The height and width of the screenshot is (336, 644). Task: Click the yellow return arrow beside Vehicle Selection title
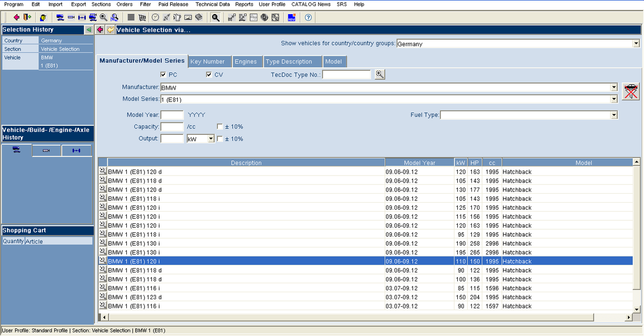(x=110, y=30)
